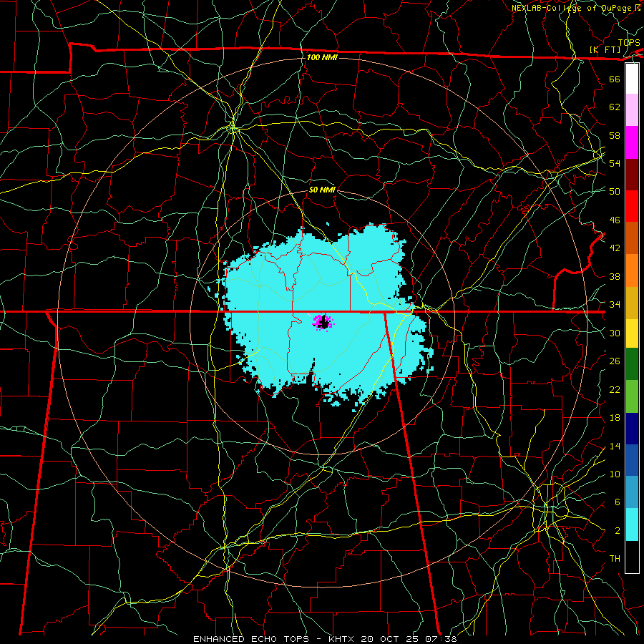Image resolution: width=644 pixels, height=644 pixels.
Task: Click the "50 NMI" range ring label
Action: [x=322, y=190]
